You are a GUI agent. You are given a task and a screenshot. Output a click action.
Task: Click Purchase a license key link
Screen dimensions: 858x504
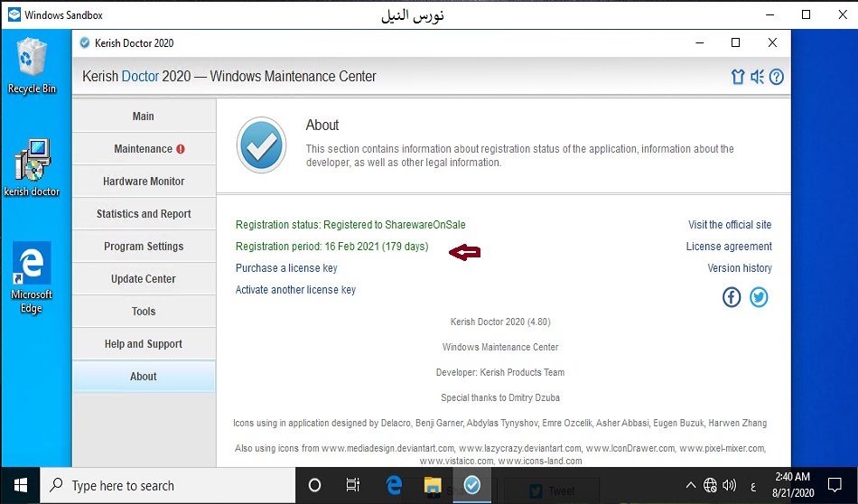point(286,268)
